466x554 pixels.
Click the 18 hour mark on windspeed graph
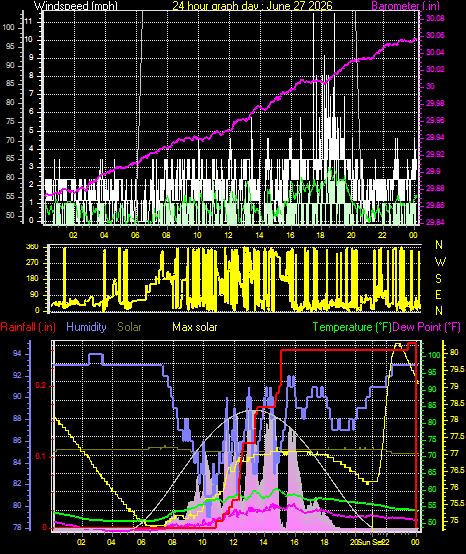click(x=320, y=235)
